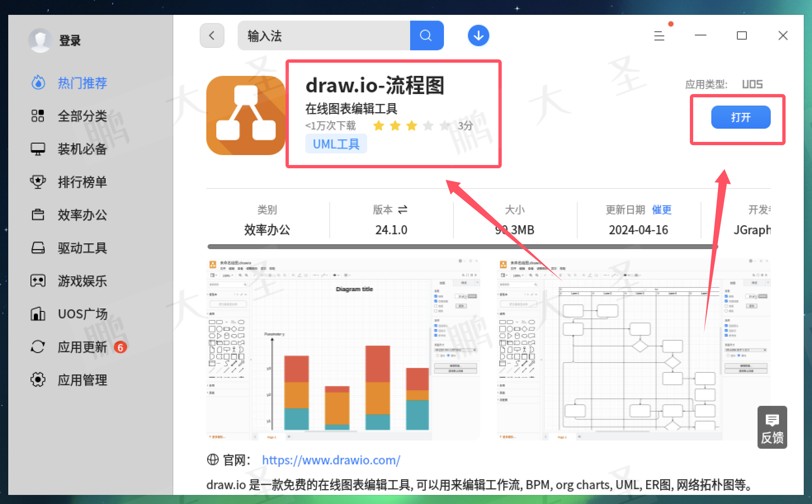Open 热门推荐 in sidebar
The image size is (812, 504).
[x=82, y=83]
